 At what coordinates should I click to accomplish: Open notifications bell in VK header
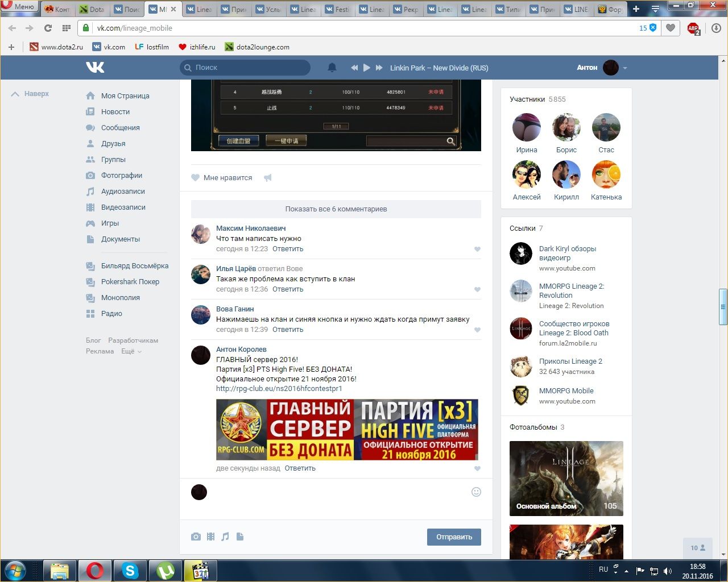(x=332, y=68)
